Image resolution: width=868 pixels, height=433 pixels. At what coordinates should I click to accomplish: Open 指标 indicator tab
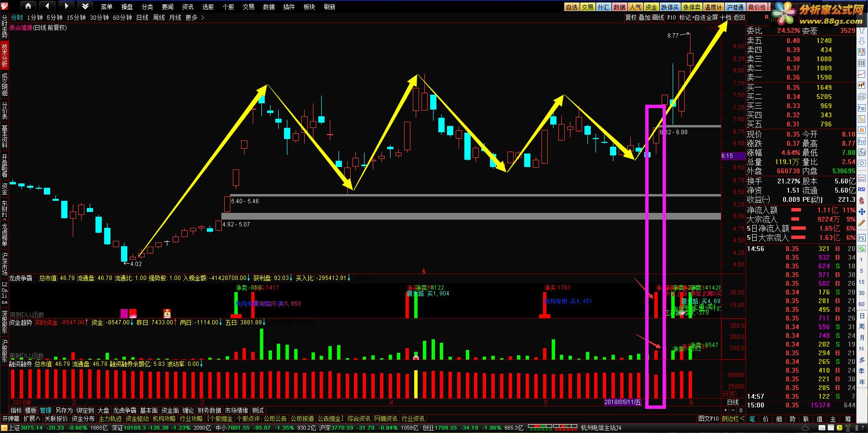pyautogui.click(x=16, y=410)
